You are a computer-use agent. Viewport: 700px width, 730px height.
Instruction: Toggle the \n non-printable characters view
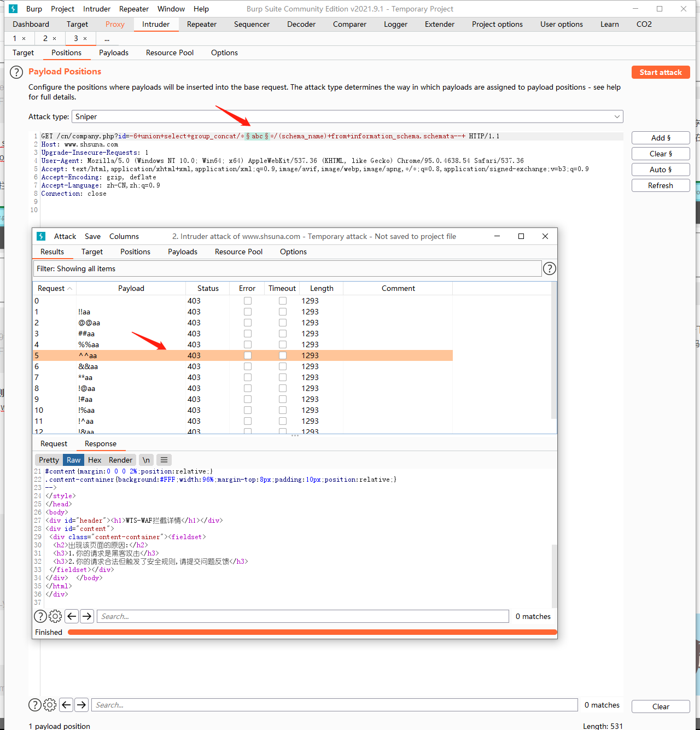(x=146, y=460)
